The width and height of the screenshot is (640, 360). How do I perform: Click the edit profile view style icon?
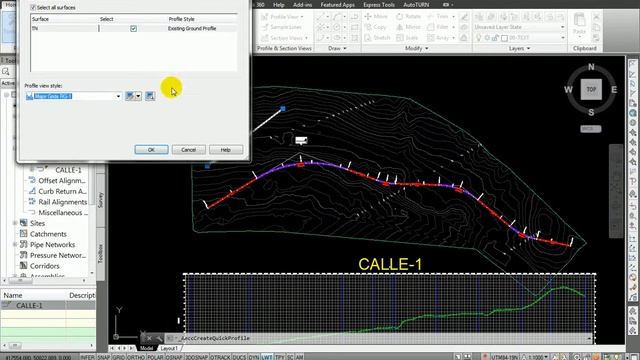coord(130,96)
